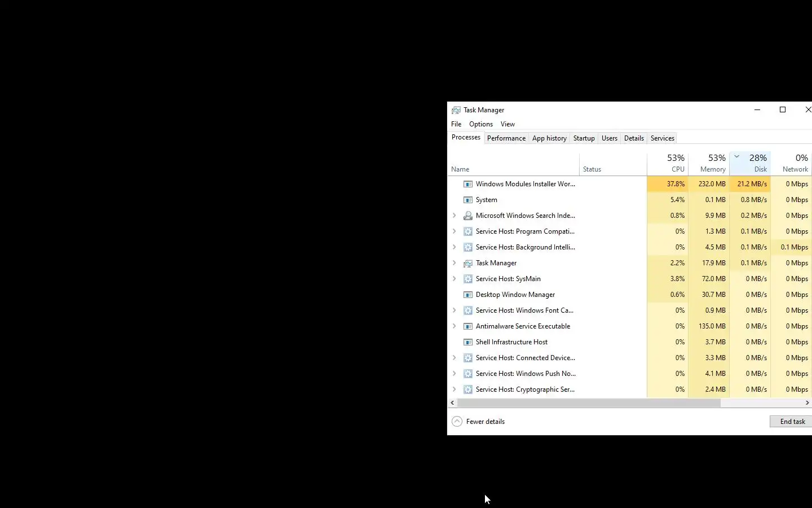Select the Desktop Window Manager name
This screenshot has height=508, width=812.
click(515, 295)
